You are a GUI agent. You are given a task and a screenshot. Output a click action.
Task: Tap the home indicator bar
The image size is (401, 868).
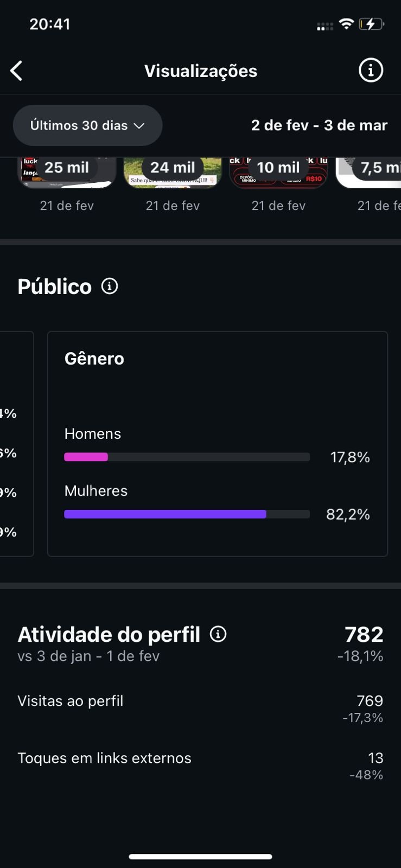pyautogui.click(x=200, y=857)
